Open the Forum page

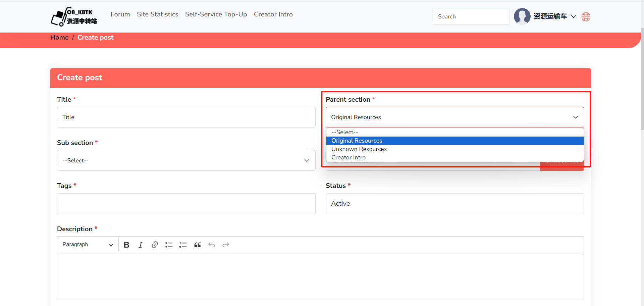[x=120, y=14]
